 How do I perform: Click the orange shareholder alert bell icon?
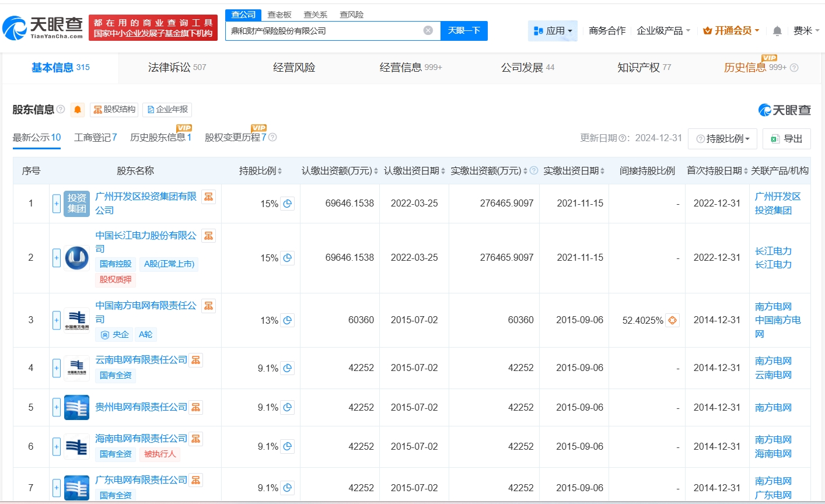coord(78,110)
